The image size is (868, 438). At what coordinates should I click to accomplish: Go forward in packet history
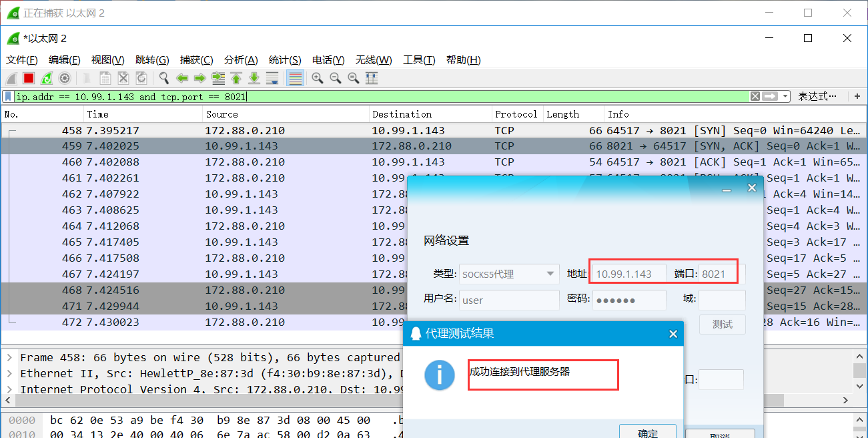click(199, 78)
